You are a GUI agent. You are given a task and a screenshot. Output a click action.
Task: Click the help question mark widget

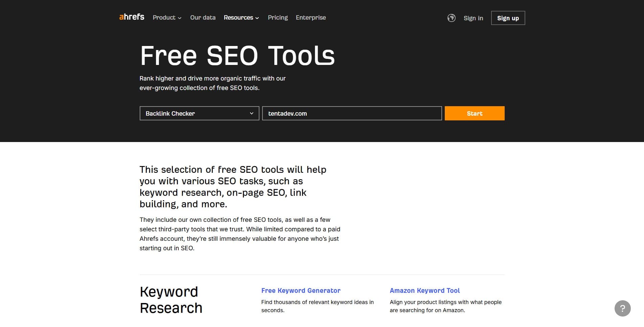tap(623, 308)
